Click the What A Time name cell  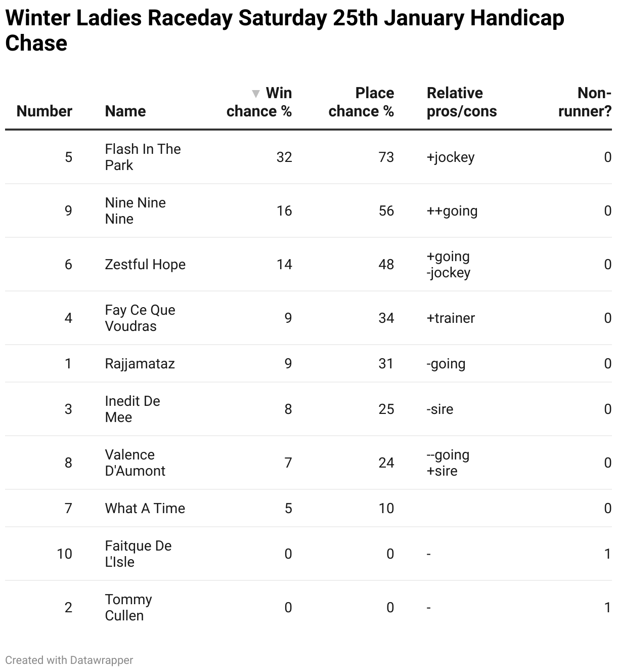pyautogui.click(x=145, y=508)
